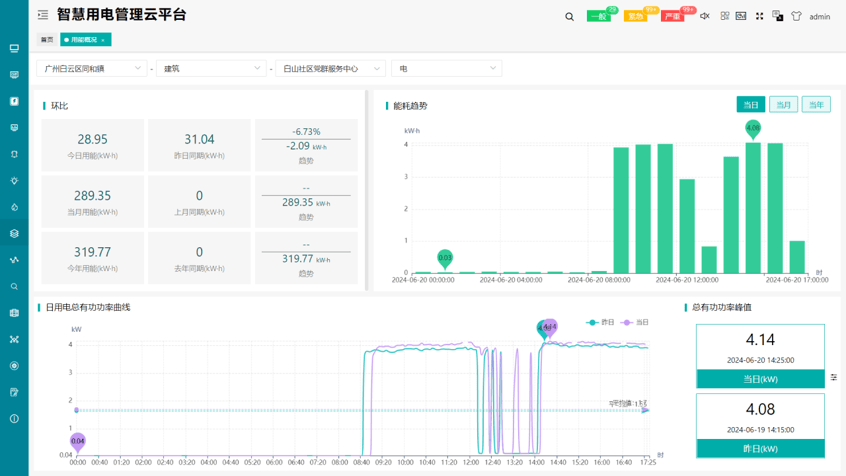The image size is (846, 476).
Task: Click the 31.04 昨日同期 value
Action: coord(199,139)
